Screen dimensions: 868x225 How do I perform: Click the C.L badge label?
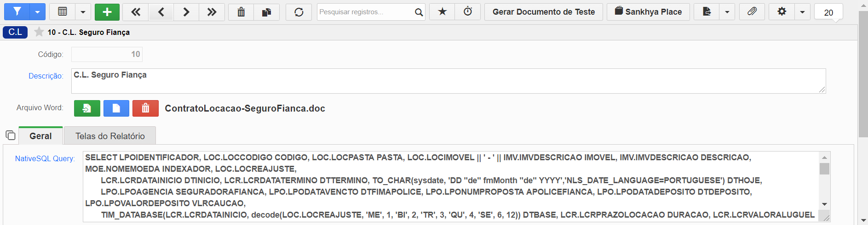click(x=15, y=32)
